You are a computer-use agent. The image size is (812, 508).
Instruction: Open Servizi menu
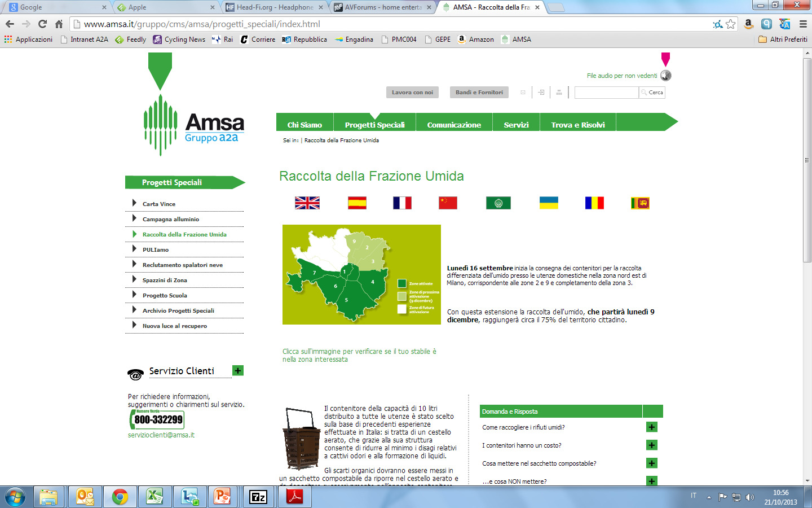(516, 125)
